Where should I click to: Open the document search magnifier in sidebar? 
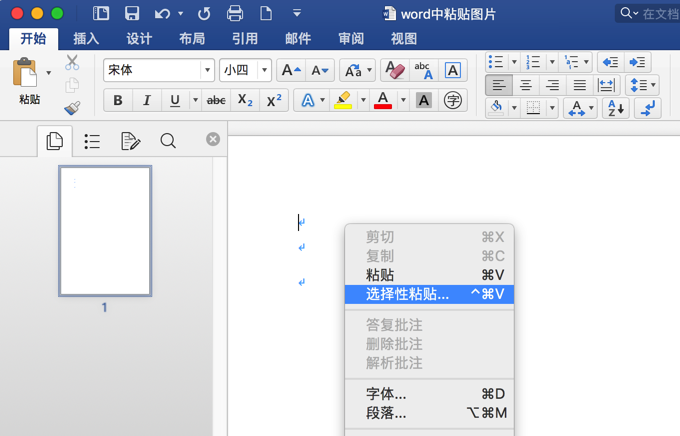(x=168, y=141)
